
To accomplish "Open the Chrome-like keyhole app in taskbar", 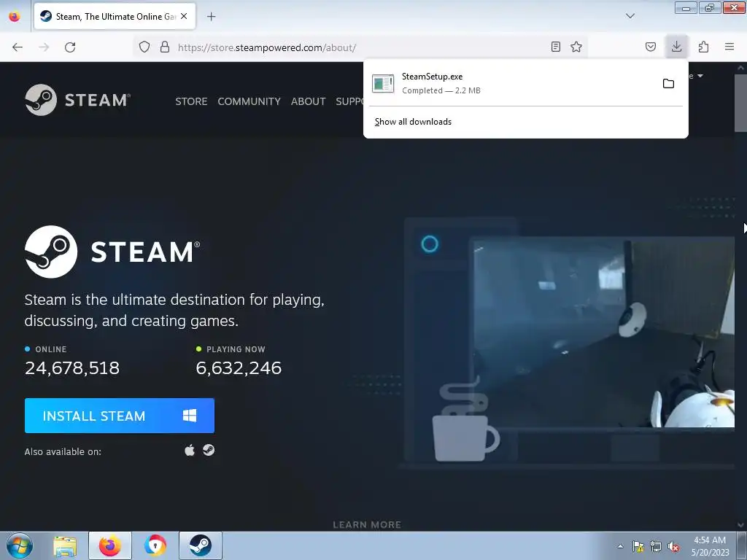I will 155,545.
